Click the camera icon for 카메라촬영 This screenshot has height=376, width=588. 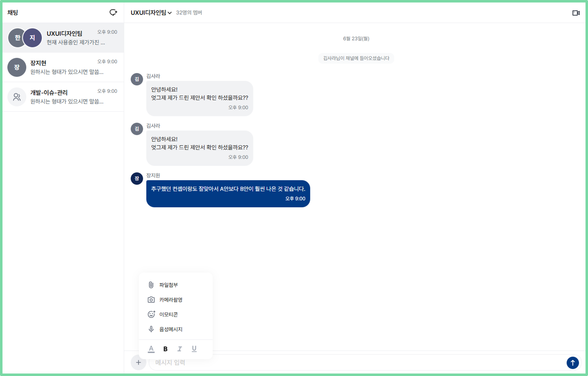pos(151,299)
